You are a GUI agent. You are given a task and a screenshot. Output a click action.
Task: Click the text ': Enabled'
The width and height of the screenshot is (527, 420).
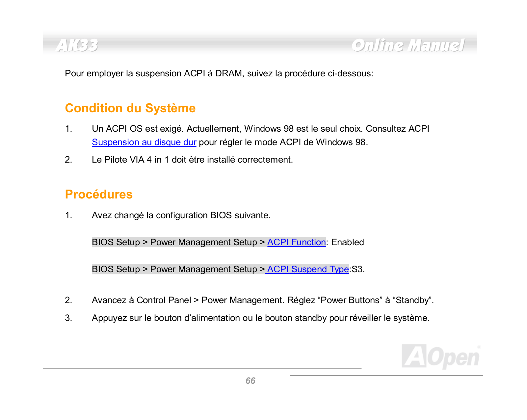(345, 242)
